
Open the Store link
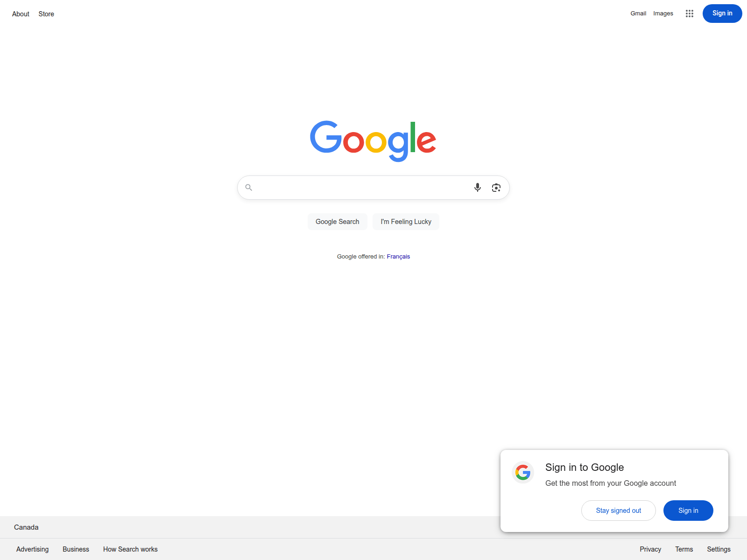[x=46, y=14]
